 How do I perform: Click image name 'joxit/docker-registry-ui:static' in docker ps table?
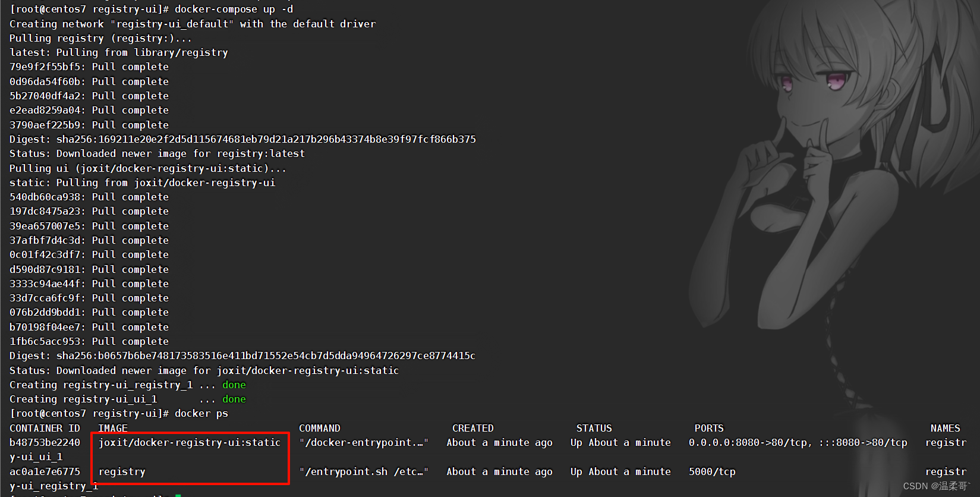click(x=190, y=442)
